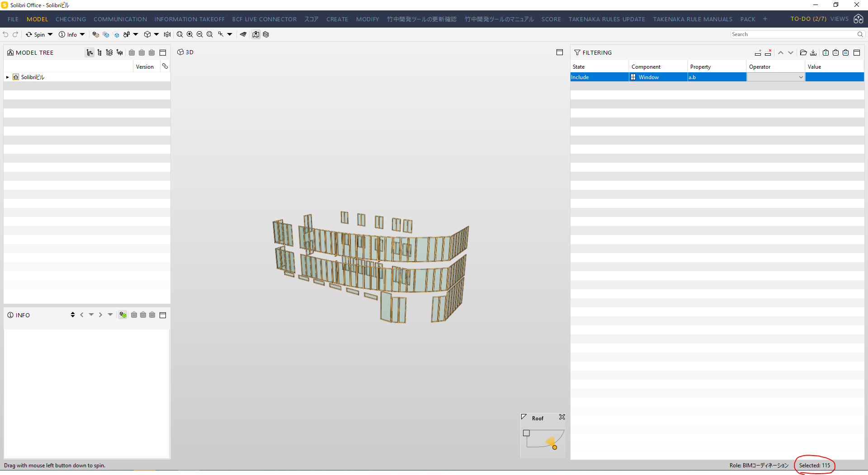Switch model tree to first hierarchy view

[x=90, y=53]
